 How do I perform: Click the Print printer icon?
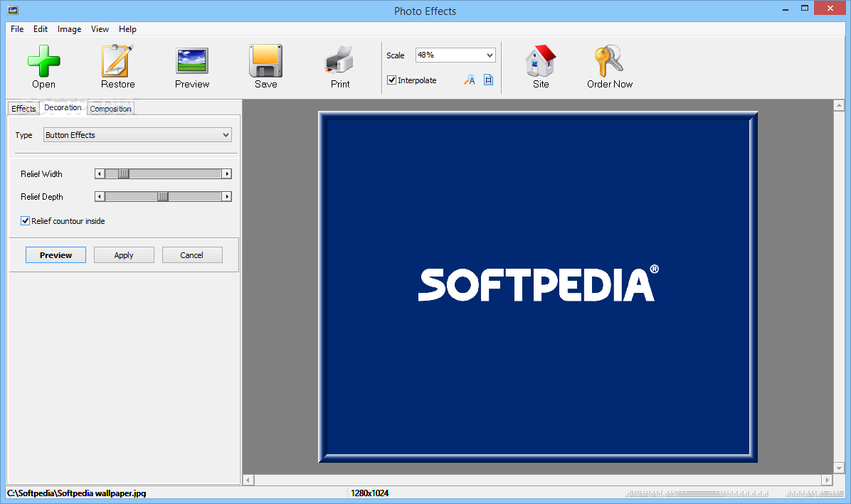[339, 60]
